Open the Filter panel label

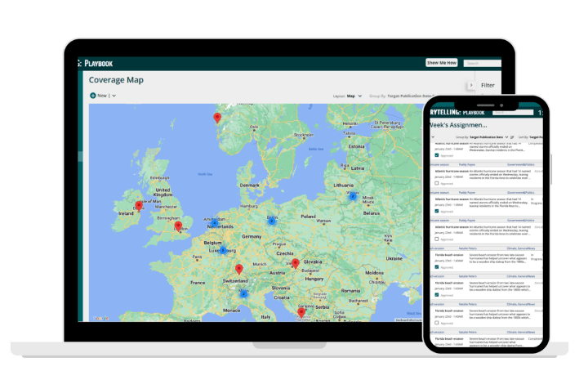(x=488, y=85)
